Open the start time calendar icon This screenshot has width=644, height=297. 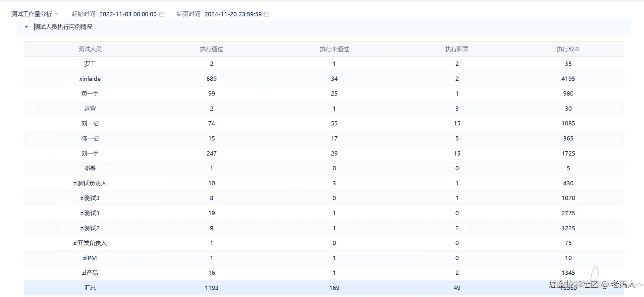click(x=162, y=14)
